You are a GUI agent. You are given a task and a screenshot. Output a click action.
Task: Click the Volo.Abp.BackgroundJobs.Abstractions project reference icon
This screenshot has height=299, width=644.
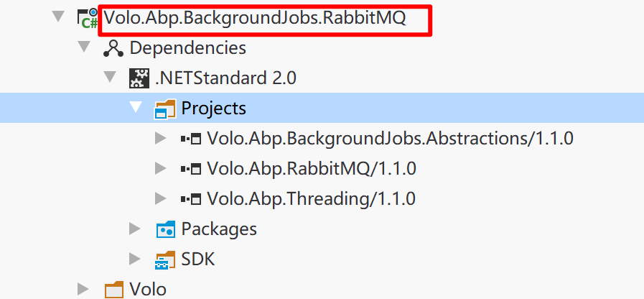click(x=190, y=139)
